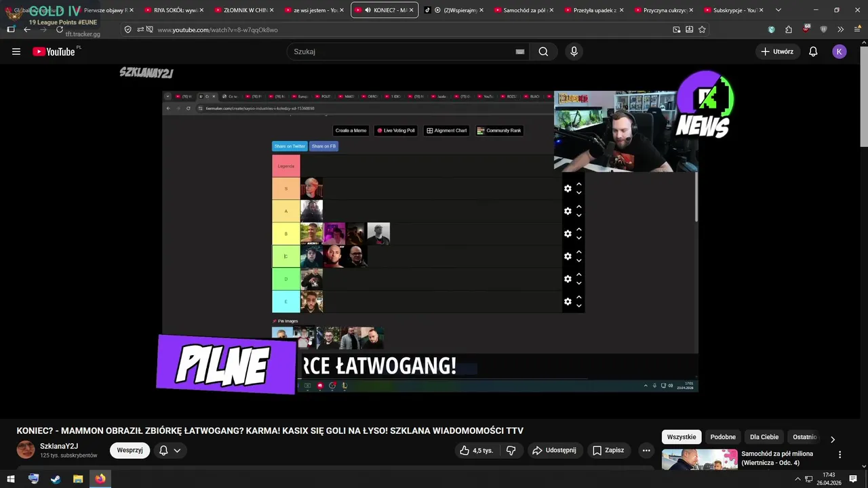This screenshot has height=488, width=868.
Task: Switch to '(2)Wspierajmy' TikTok tab
Action: pyautogui.click(x=454, y=10)
